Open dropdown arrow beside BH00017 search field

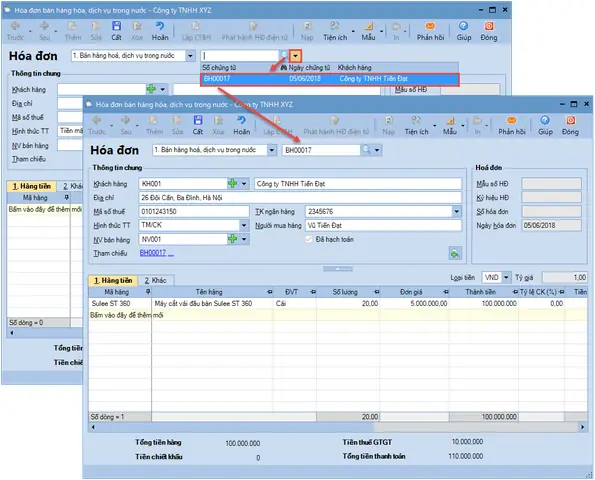[377, 150]
